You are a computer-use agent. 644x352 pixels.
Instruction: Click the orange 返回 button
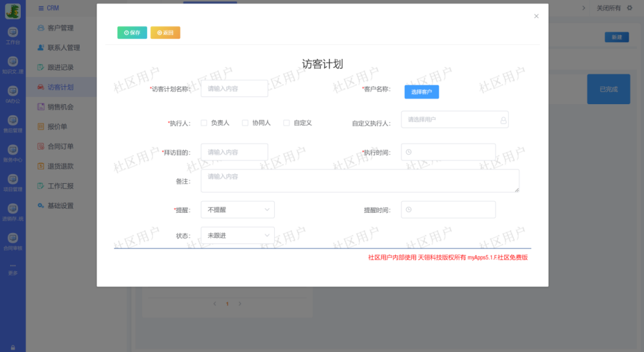tap(165, 32)
